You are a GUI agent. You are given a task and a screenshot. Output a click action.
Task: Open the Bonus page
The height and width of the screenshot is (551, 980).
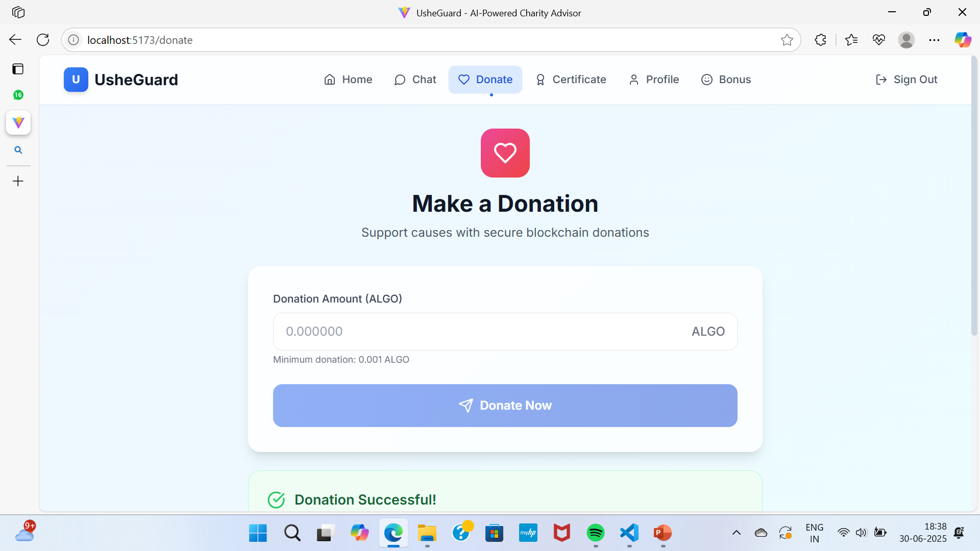pyautogui.click(x=726, y=80)
